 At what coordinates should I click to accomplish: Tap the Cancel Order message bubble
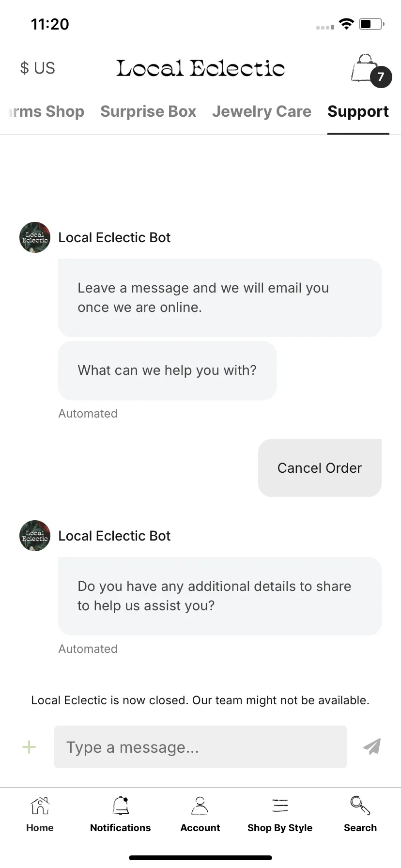(x=320, y=468)
